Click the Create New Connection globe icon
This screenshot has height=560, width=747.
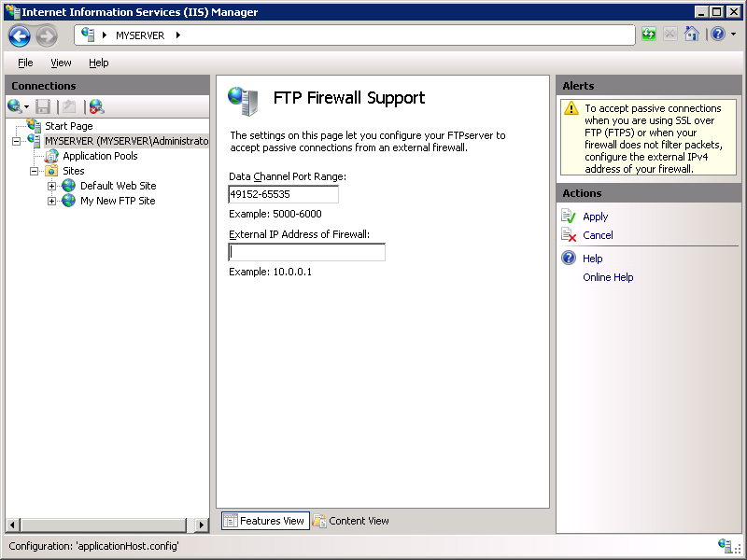[x=14, y=106]
